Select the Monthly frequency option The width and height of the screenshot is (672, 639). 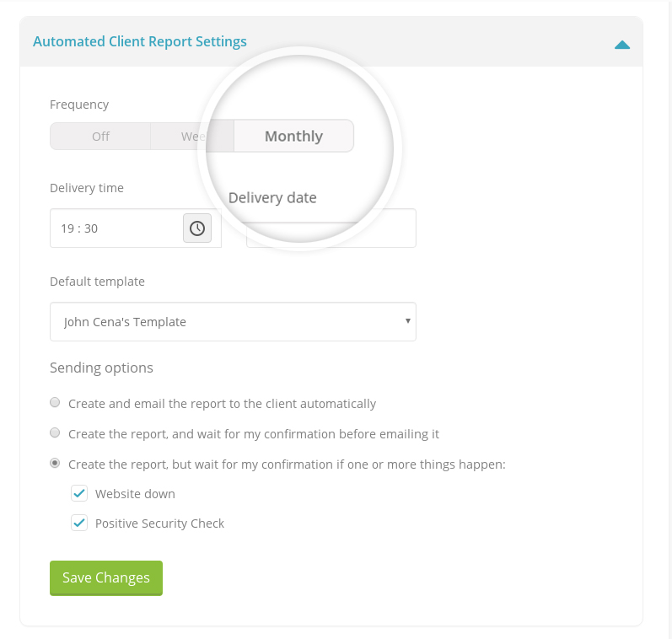[x=293, y=137]
